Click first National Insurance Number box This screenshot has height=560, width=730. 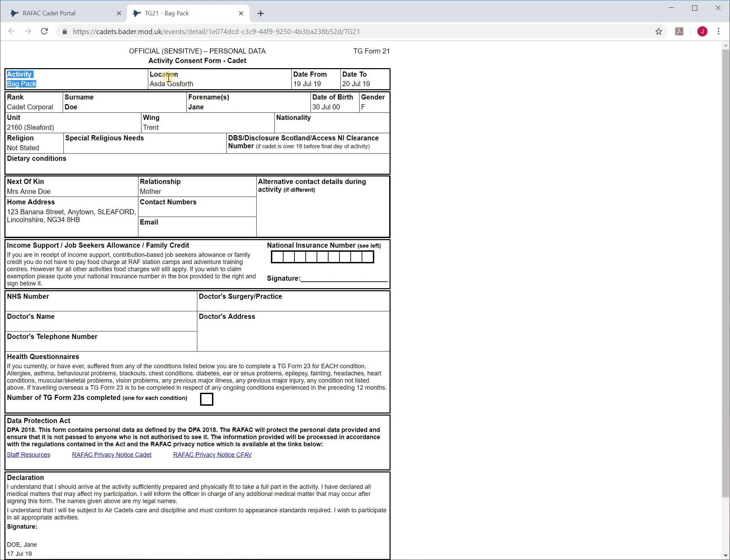click(x=277, y=257)
